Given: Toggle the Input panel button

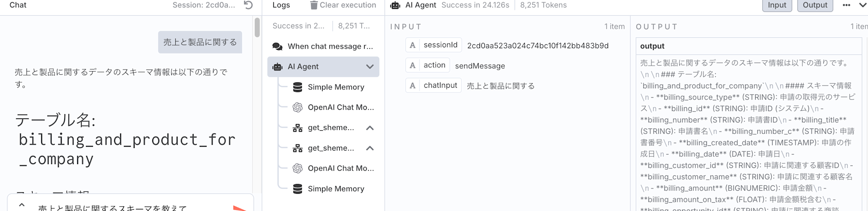Looking at the screenshot, I should 777,5.
